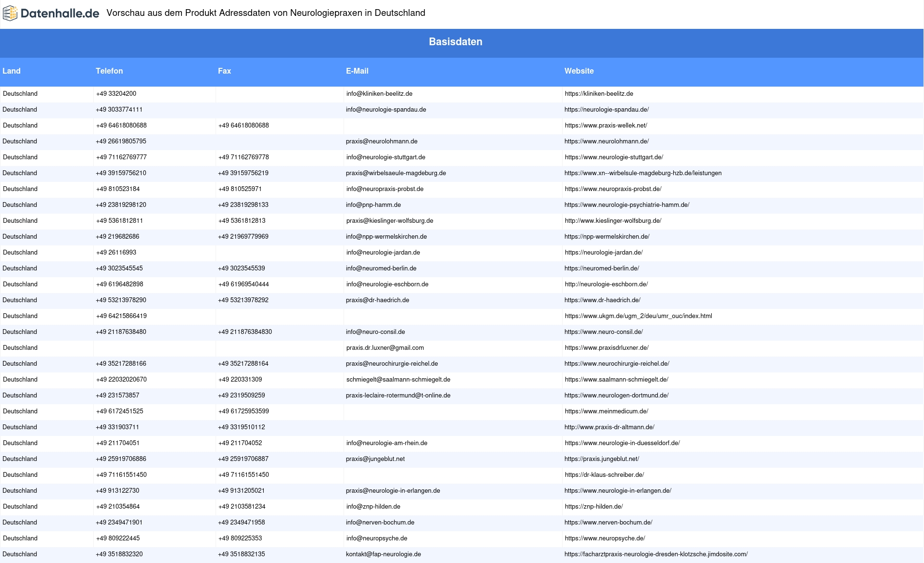
Task: Select email praxis-leclaire-rotermund@t-online.de
Action: pyautogui.click(x=398, y=396)
